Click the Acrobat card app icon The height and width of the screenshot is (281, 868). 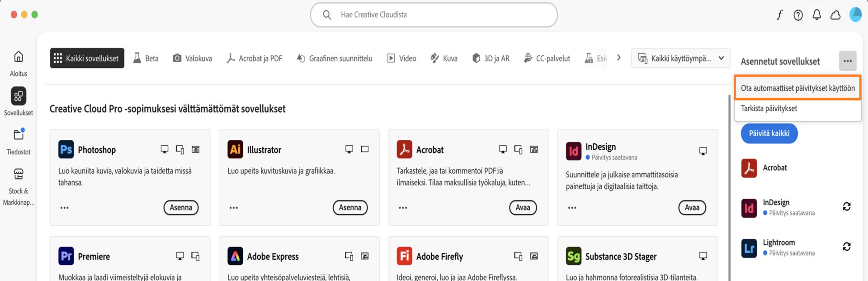404,149
